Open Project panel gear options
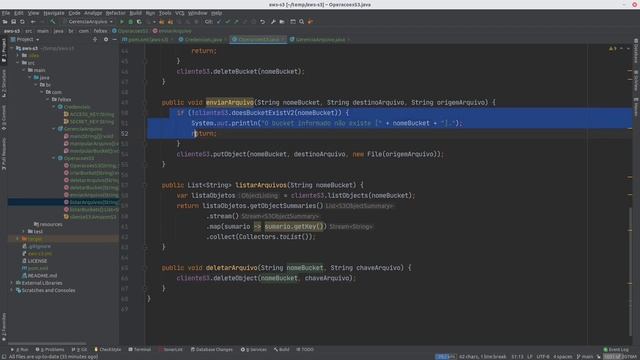The width and height of the screenshot is (640, 360). pyautogui.click(x=106, y=40)
